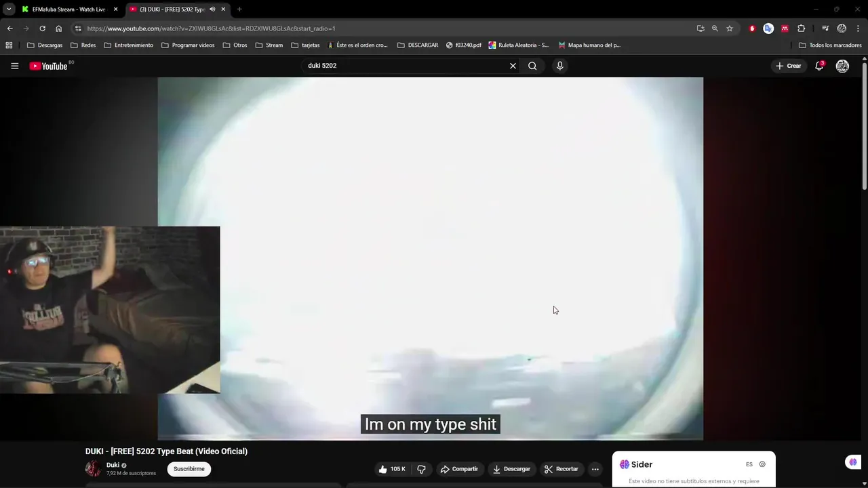Viewport: 868px width, 488px height.
Task: Click the red extension icon in the toolbar
Action: pyautogui.click(x=752, y=28)
